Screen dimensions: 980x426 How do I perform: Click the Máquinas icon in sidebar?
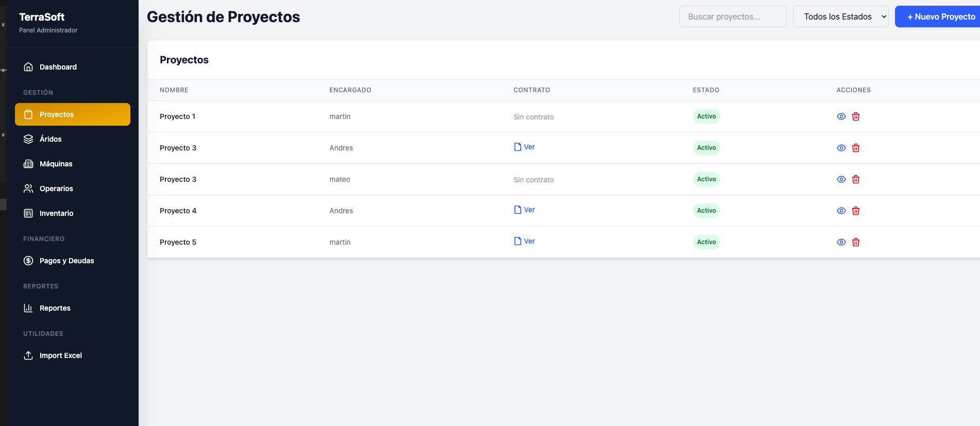[28, 164]
